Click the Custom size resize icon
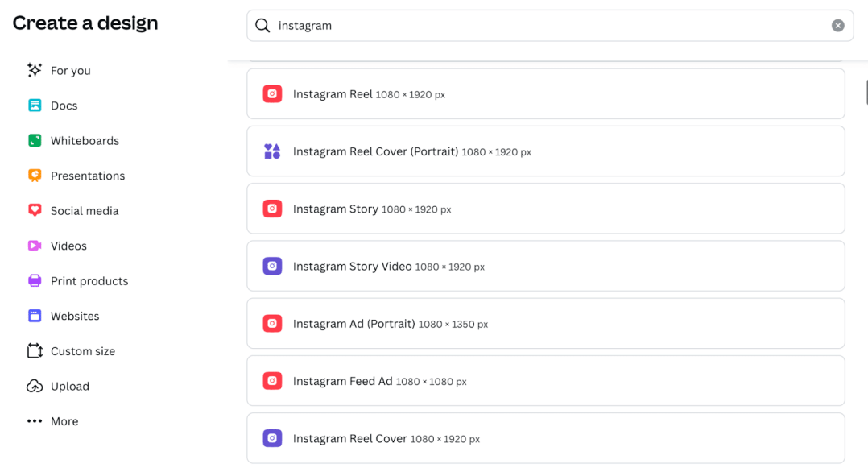 click(35, 350)
